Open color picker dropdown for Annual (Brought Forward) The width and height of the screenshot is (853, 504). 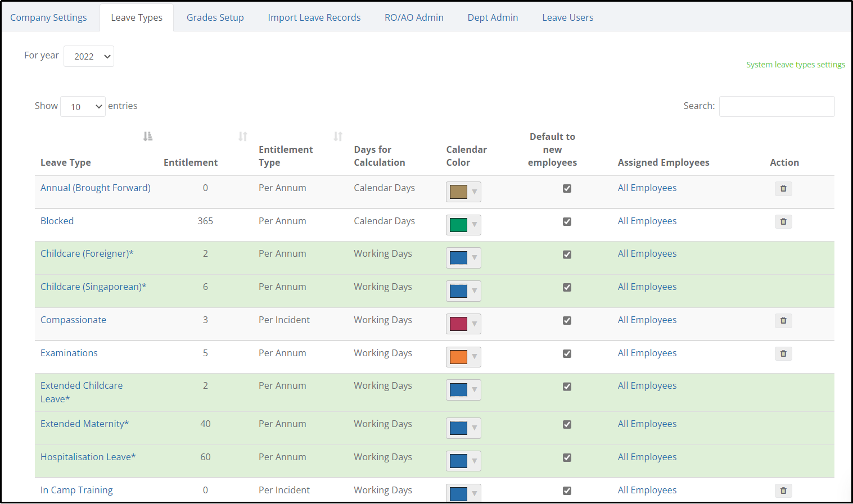coord(475,192)
